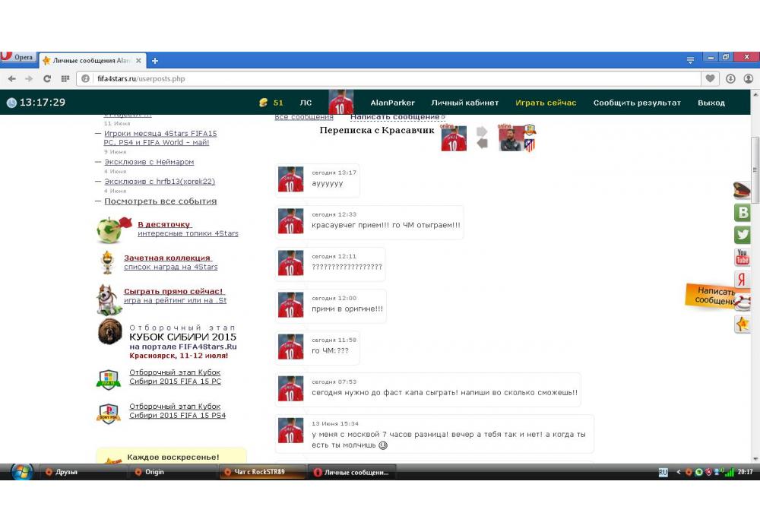Click the 4Stars star sidebar icon
The image size is (760, 532).
(x=743, y=325)
